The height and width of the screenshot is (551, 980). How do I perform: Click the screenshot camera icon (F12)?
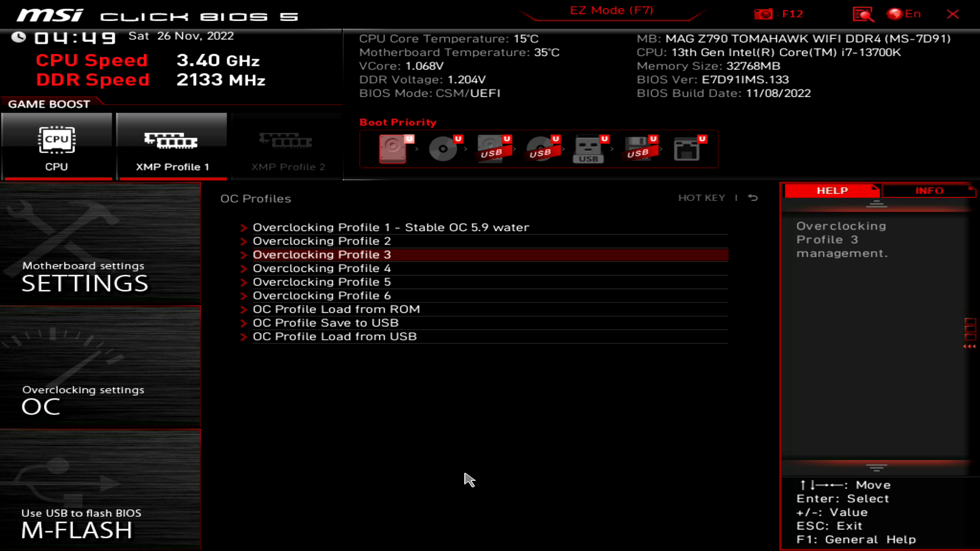pyautogui.click(x=764, y=14)
